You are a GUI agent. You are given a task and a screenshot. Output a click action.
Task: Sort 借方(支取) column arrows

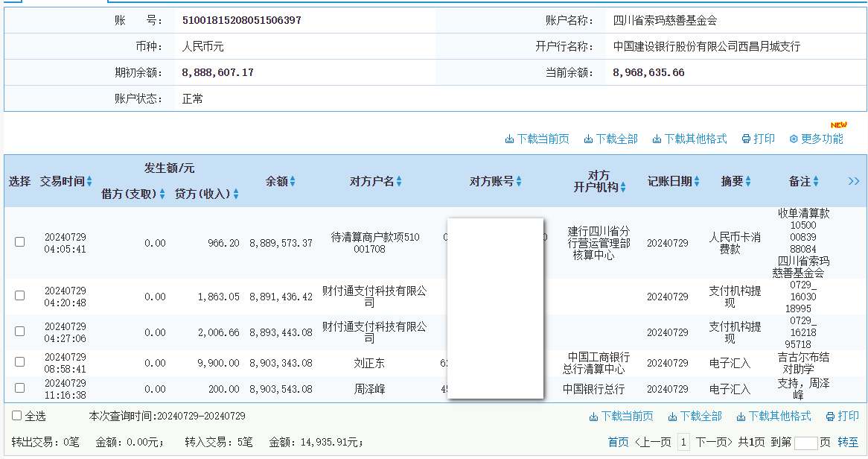click(162, 194)
